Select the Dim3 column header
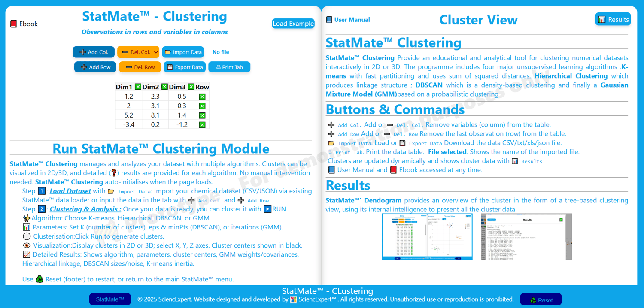This screenshot has height=308, width=644. click(x=177, y=87)
